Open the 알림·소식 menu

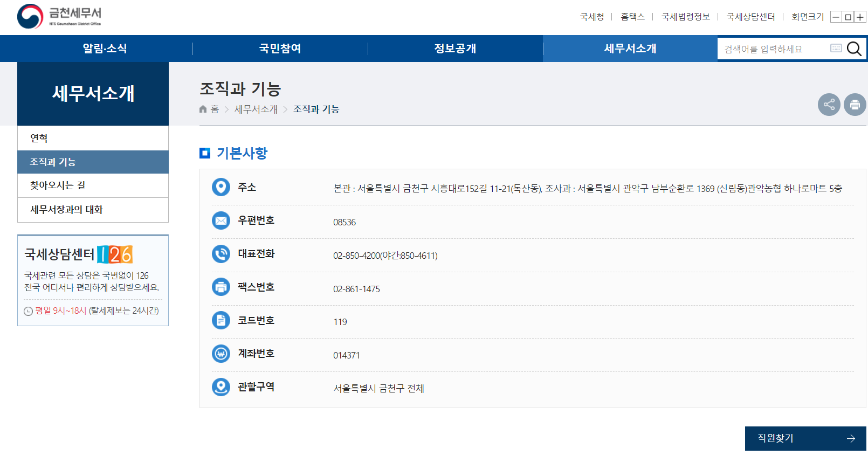click(105, 49)
